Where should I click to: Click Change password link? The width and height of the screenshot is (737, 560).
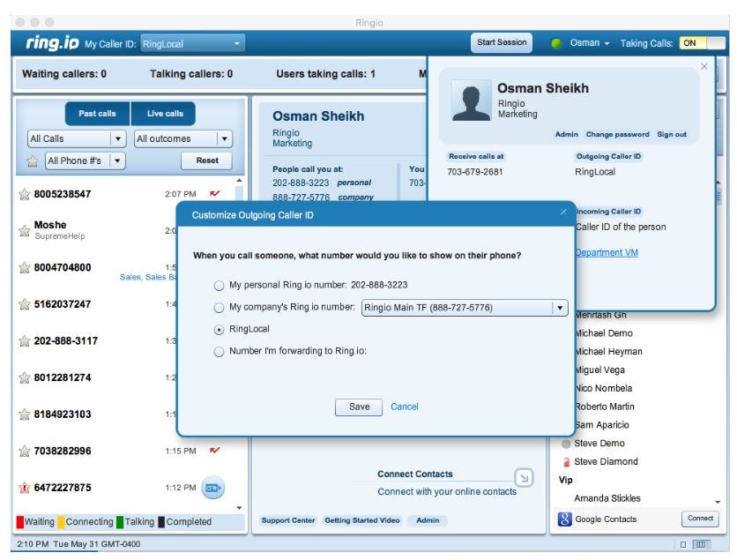[617, 134]
